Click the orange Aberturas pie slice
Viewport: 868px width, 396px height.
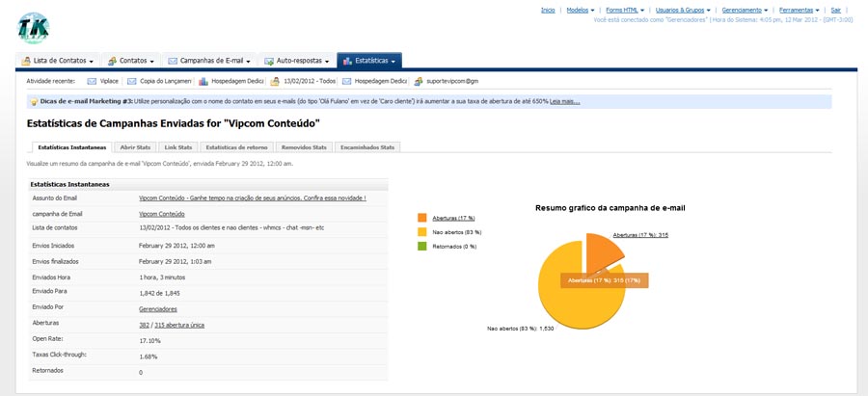click(x=602, y=251)
